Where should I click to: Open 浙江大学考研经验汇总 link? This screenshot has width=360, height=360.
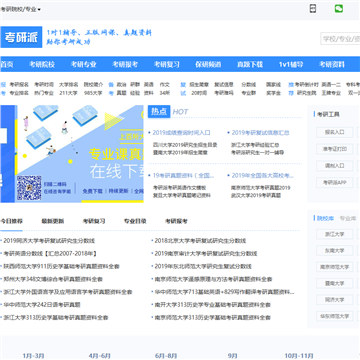[x=255, y=145]
